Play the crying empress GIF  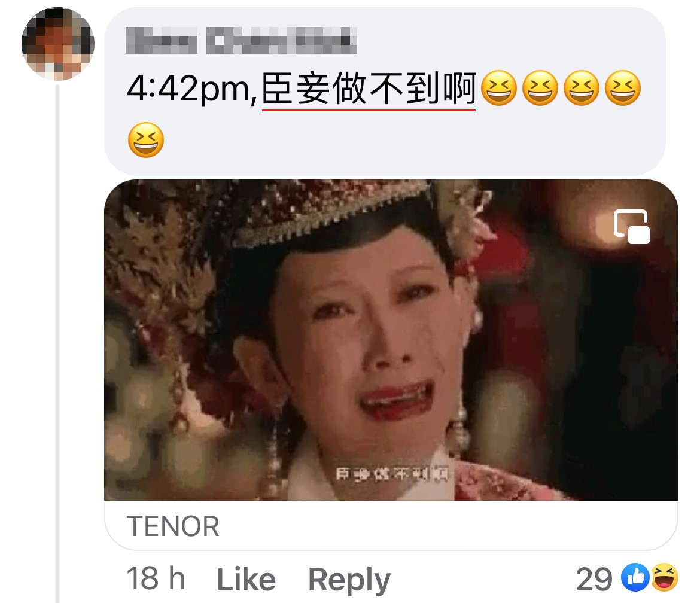tap(391, 340)
